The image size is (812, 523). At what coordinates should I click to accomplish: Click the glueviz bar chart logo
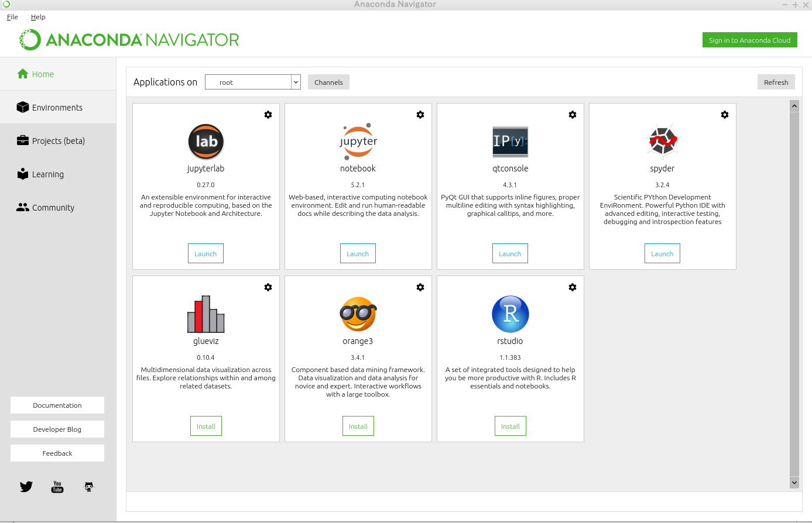pos(206,314)
